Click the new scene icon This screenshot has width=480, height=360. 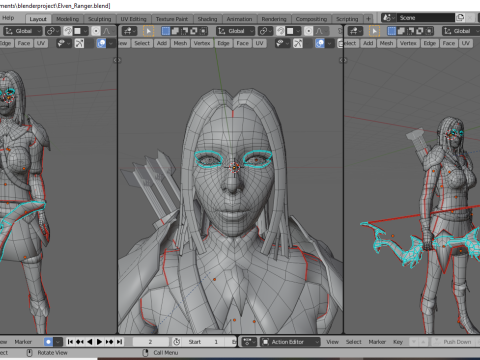coord(460,18)
